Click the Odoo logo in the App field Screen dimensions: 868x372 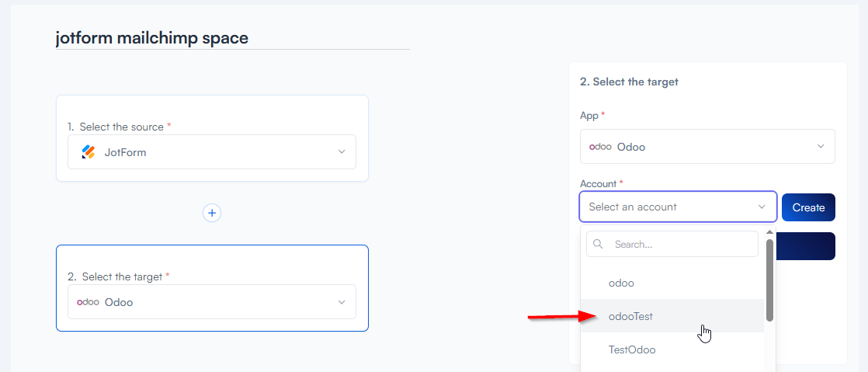pyautogui.click(x=600, y=147)
